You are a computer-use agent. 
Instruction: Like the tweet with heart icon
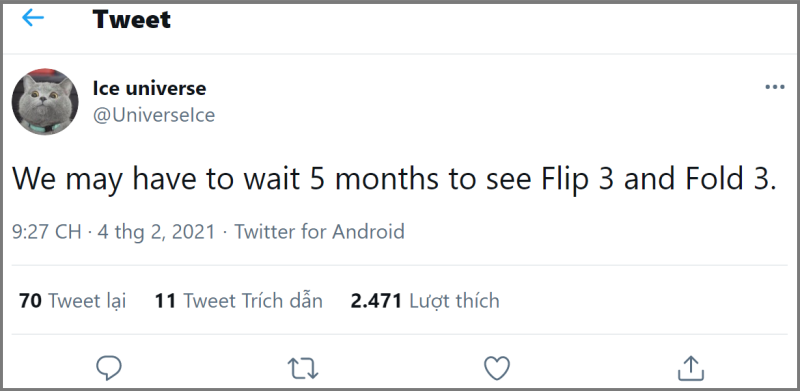point(497,368)
